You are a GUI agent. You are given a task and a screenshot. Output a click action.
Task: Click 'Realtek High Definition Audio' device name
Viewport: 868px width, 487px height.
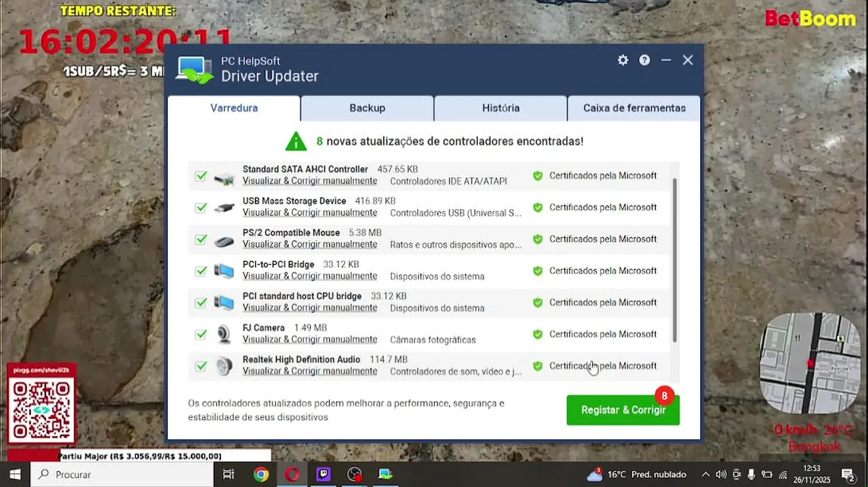coord(302,359)
